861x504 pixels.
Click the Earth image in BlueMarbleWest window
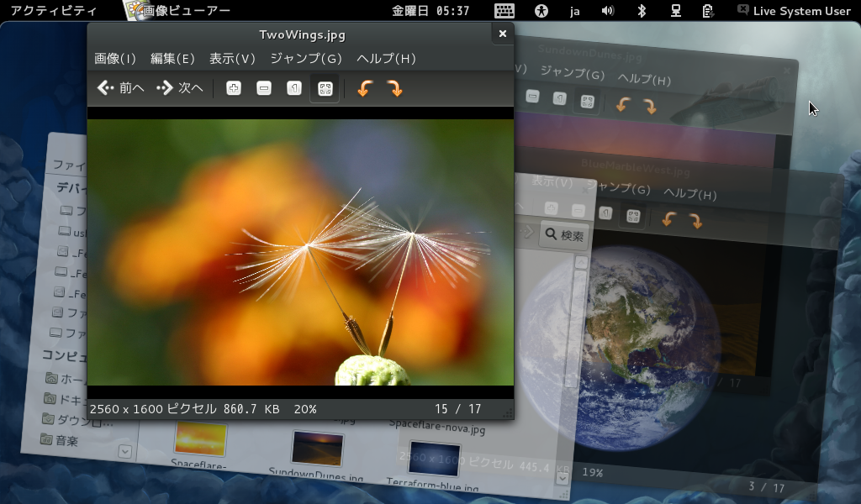click(620, 348)
